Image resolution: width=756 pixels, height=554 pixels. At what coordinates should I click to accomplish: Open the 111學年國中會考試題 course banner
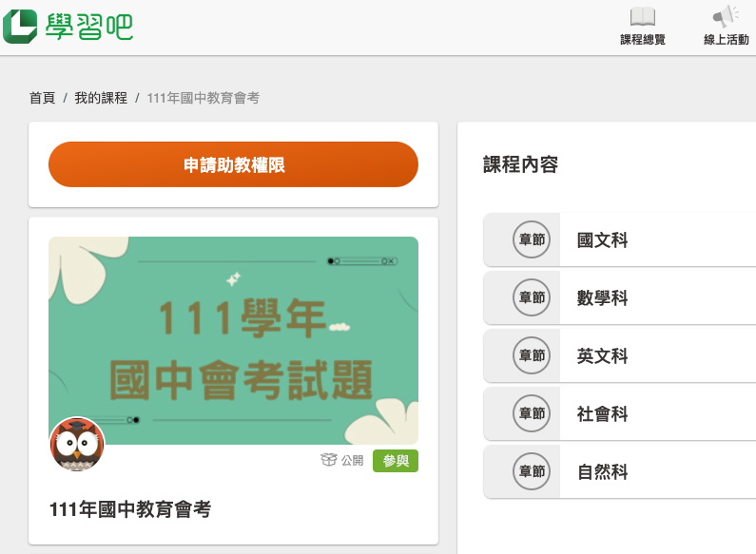[x=233, y=340]
